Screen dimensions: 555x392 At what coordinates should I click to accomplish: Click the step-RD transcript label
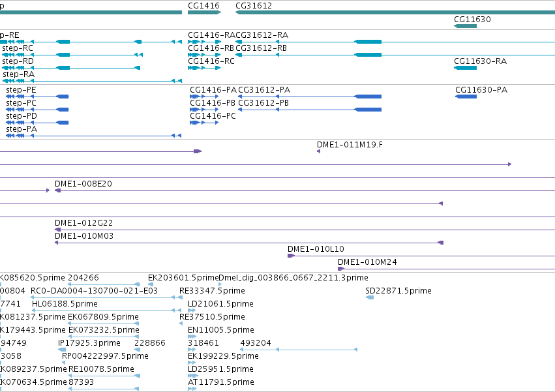coord(18,61)
